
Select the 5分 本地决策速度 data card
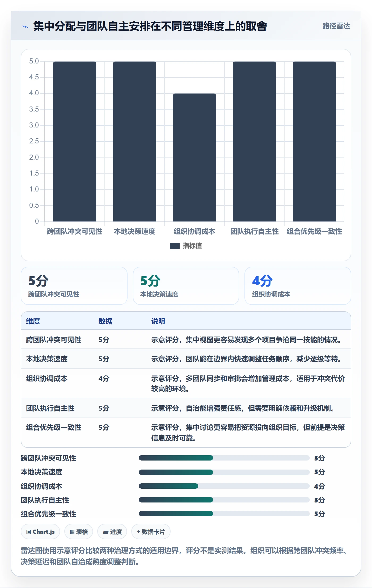pos(186,286)
